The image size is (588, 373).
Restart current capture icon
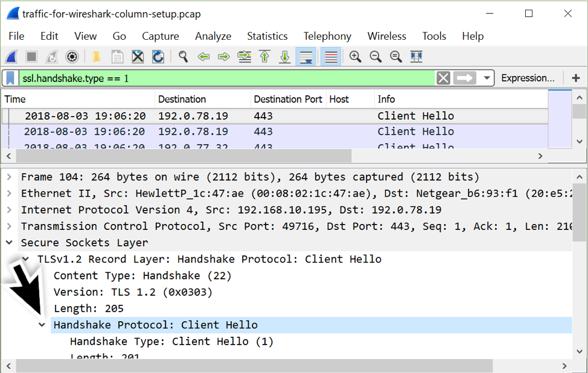point(52,57)
